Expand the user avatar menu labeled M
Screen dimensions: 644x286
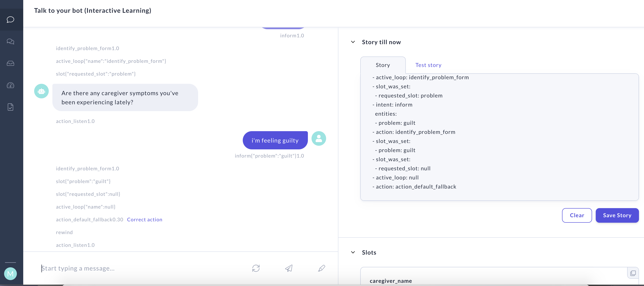coord(10,273)
